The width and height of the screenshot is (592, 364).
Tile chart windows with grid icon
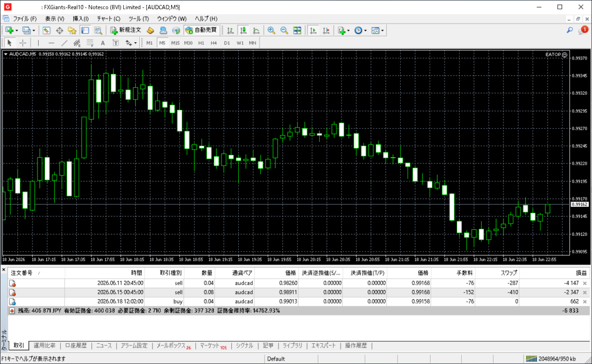(x=297, y=31)
